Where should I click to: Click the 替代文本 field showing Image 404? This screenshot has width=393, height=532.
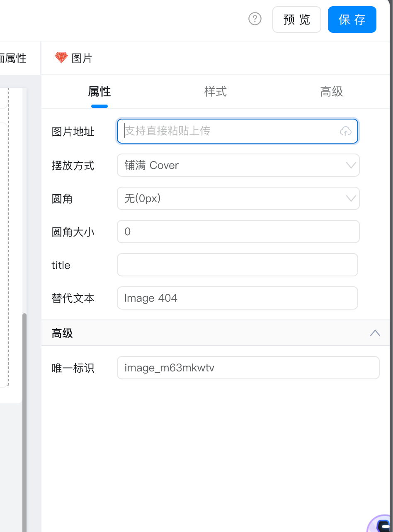237,298
